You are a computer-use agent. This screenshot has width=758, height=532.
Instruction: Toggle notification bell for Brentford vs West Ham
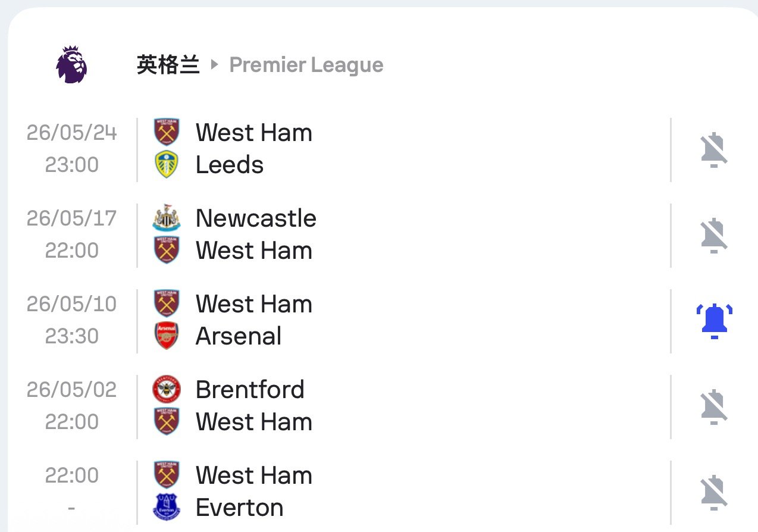coord(714,406)
